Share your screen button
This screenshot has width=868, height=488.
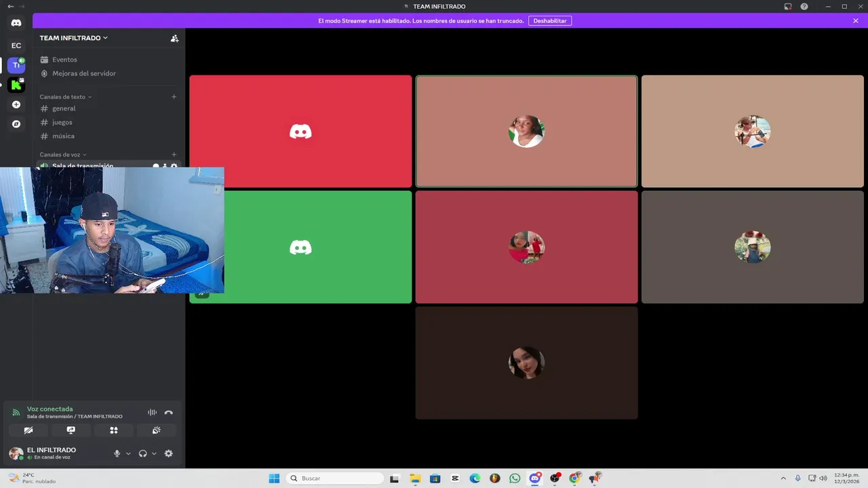(71, 430)
